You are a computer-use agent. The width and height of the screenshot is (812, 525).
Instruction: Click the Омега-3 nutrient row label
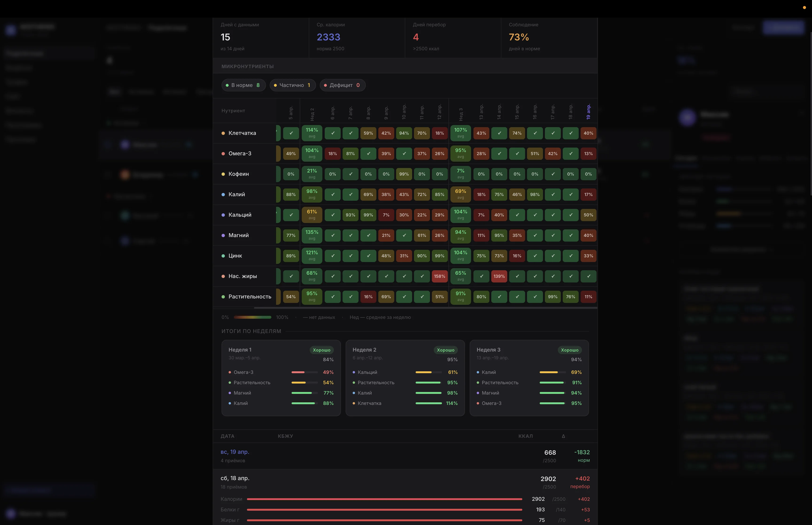coord(240,153)
